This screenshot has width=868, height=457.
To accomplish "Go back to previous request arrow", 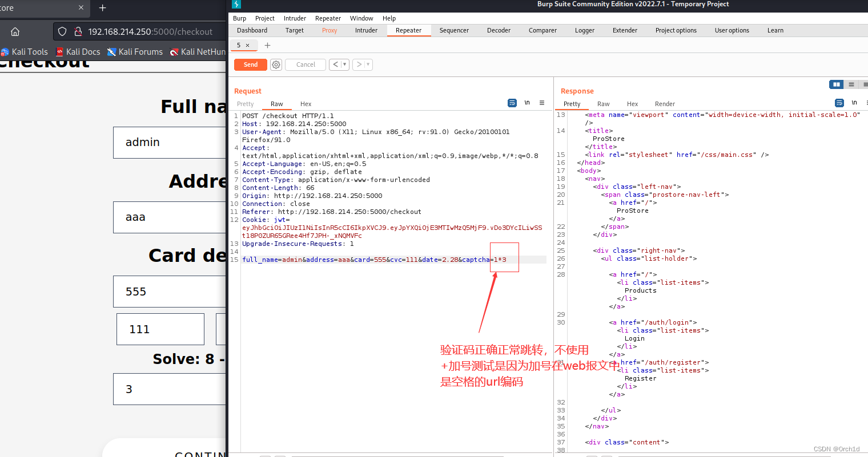I will tap(336, 64).
